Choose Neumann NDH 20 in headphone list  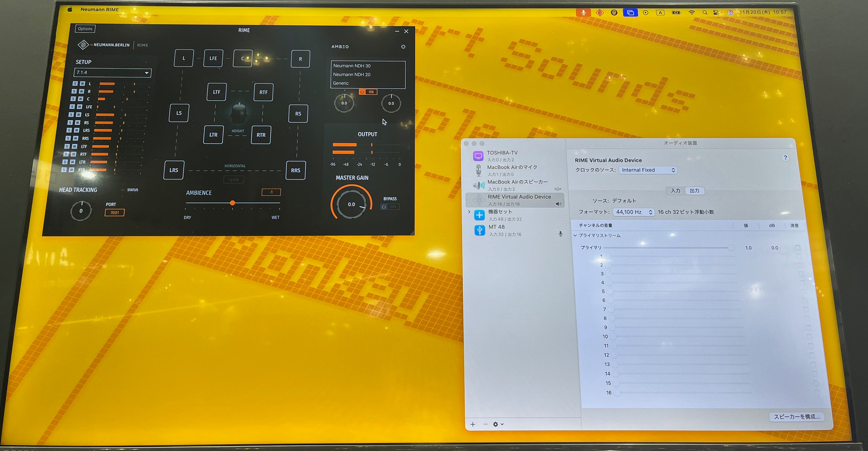tap(352, 75)
